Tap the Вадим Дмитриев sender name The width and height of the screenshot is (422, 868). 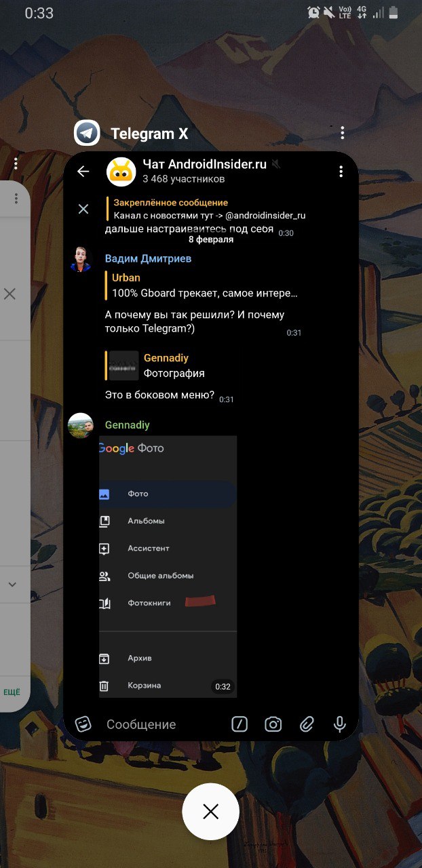[148, 258]
